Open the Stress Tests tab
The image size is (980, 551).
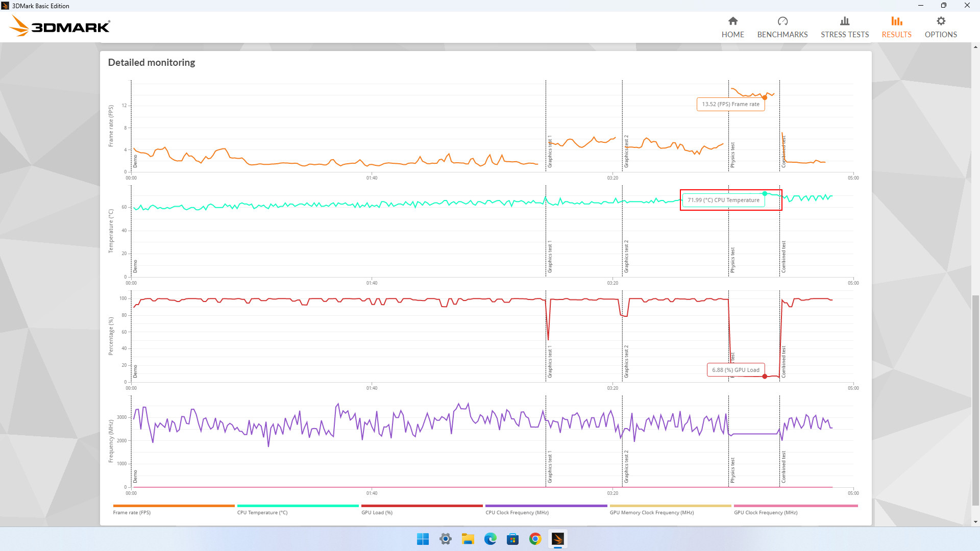point(844,28)
